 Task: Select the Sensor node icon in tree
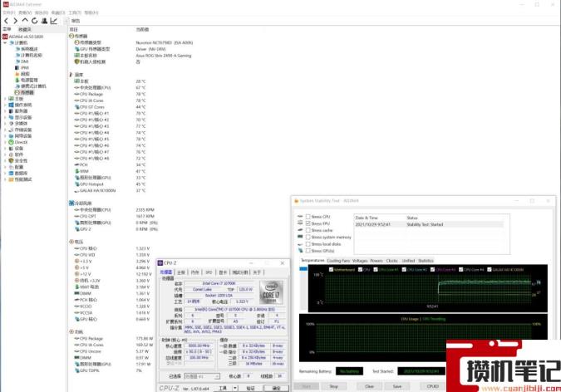point(17,92)
